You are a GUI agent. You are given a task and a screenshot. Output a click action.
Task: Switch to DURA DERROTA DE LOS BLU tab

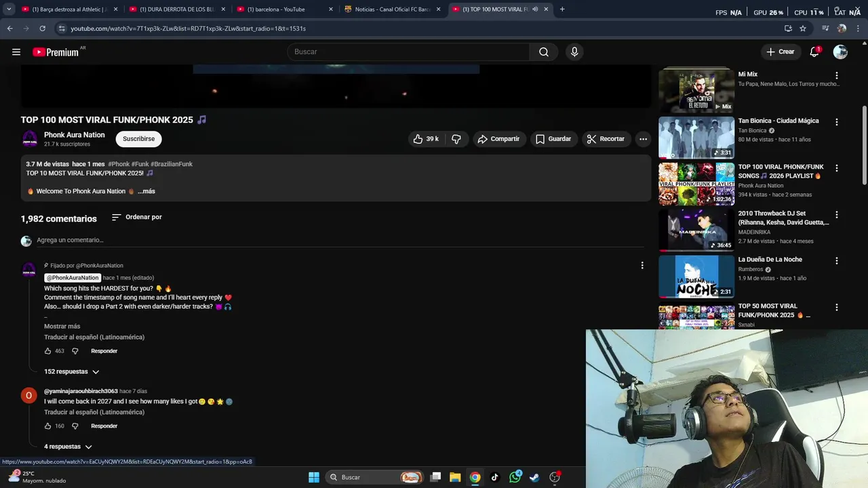coord(176,9)
